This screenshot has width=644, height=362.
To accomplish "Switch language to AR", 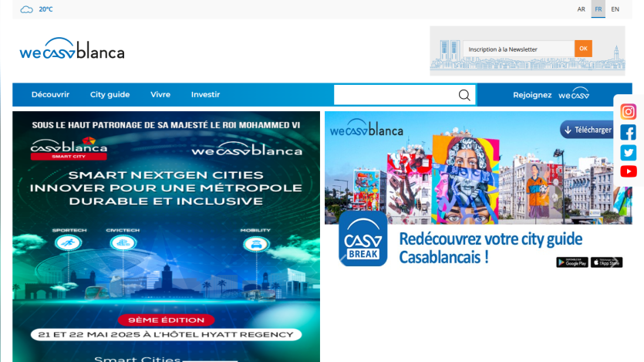I will pyautogui.click(x=581, y=9).
